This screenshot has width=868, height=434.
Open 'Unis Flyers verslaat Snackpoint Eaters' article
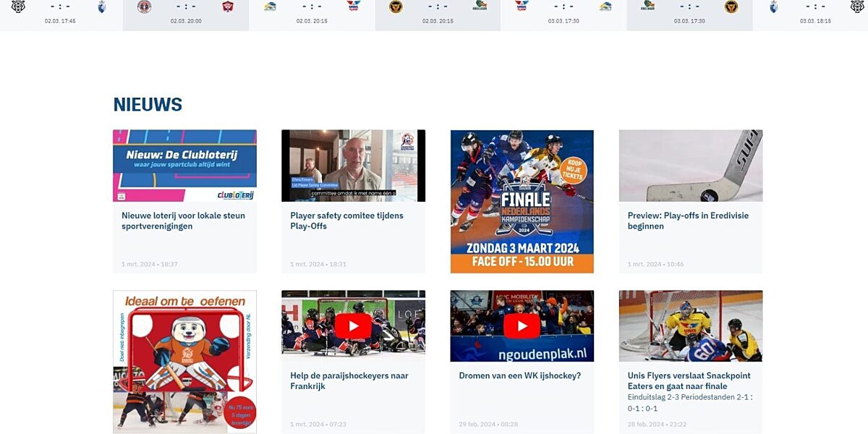click(x=689, y=381)
